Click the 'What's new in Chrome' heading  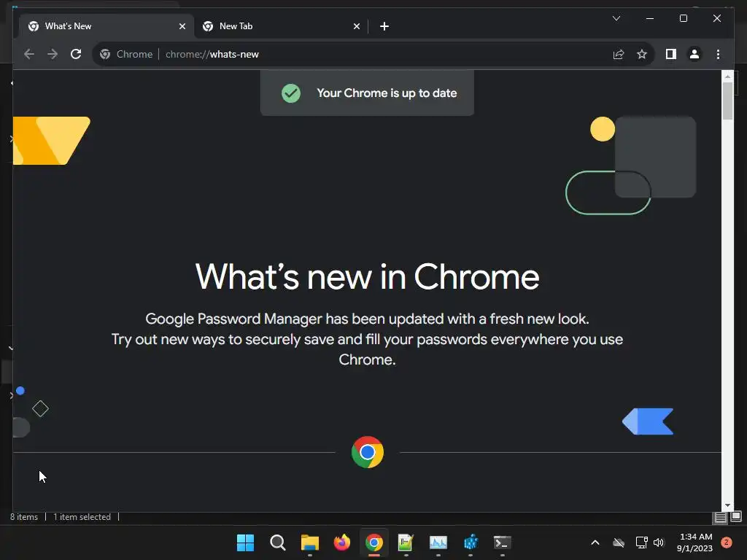[368, 276]
